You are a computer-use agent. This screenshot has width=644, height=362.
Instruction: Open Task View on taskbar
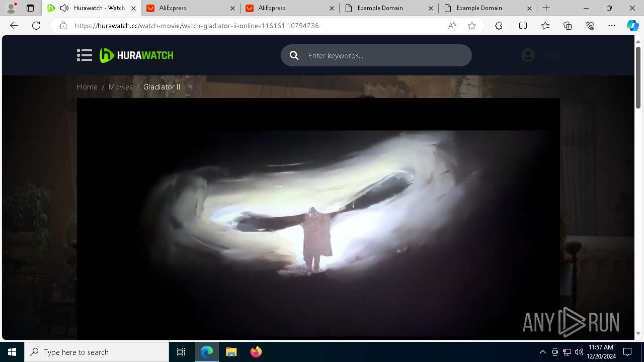pos(181,352)
